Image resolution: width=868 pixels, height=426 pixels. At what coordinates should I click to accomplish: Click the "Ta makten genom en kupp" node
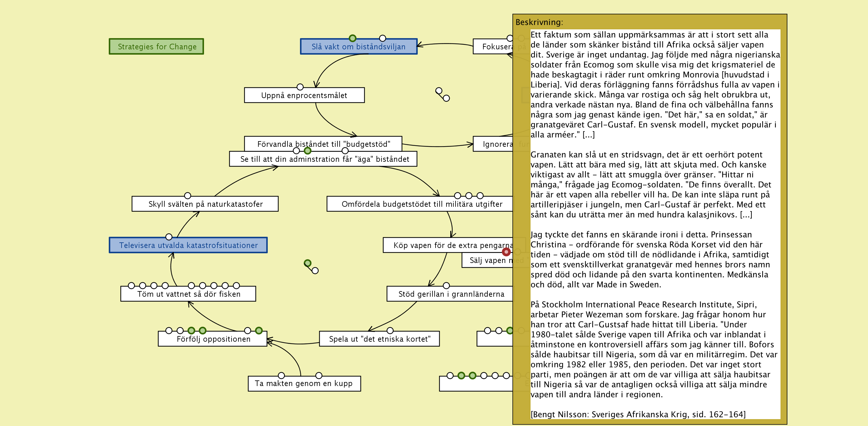click(x=304, y=384)
